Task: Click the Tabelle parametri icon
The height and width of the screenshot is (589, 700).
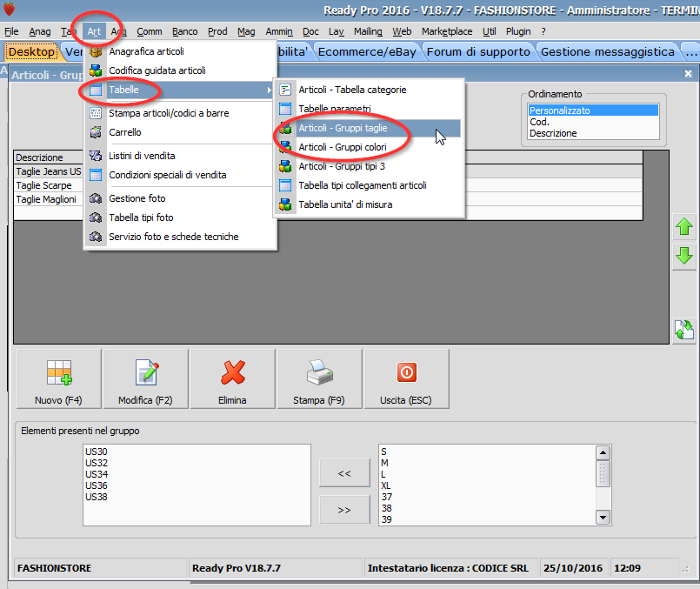Action: click(x=285, y=109)
